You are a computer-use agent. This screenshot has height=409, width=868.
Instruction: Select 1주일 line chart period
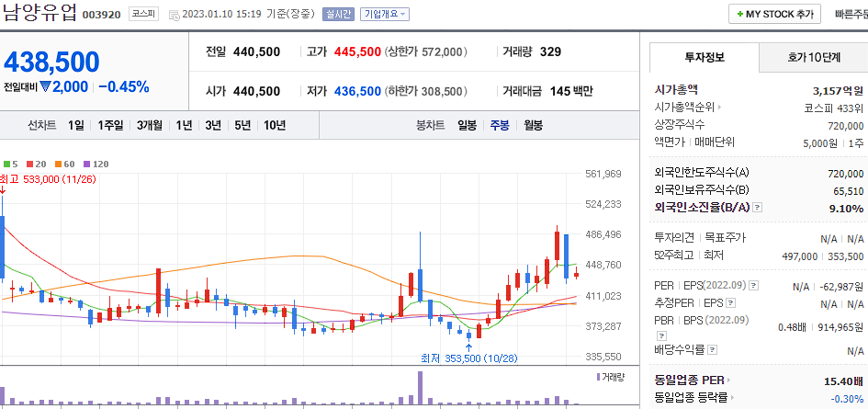point(110,125)
